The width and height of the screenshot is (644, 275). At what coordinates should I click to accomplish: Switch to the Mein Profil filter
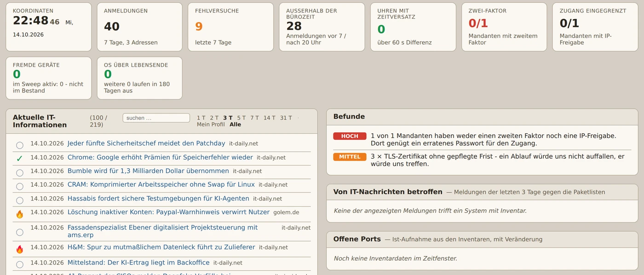pyautogui.click(x=211, y=125)
